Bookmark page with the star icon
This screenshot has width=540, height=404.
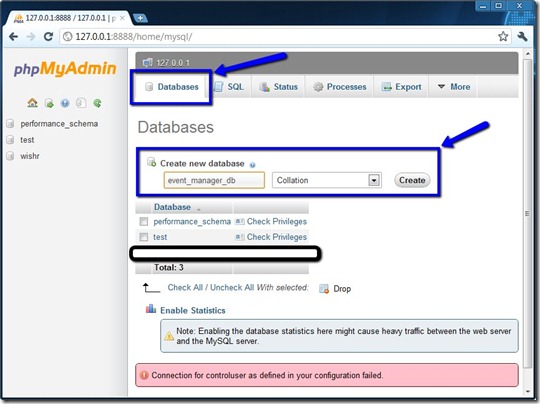pos(503,37)
